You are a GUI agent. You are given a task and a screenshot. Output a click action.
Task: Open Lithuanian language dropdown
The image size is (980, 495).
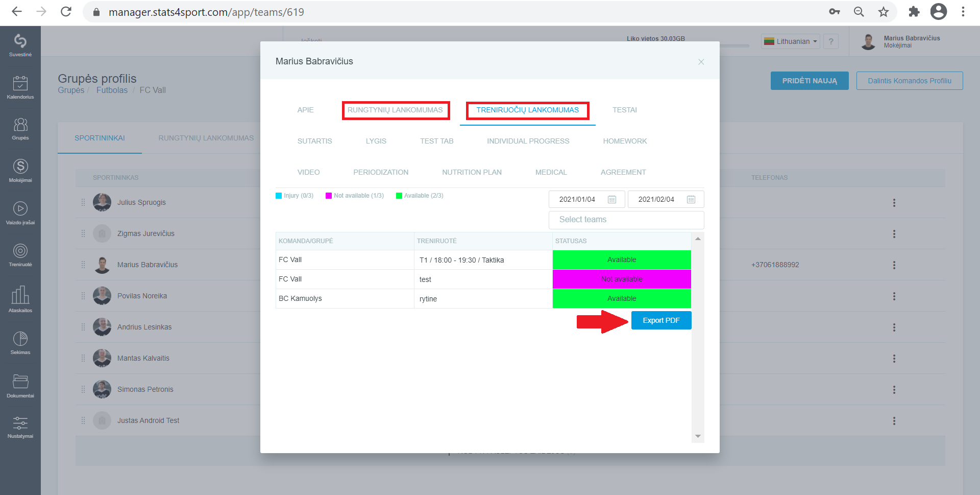(x=791, y=41)
